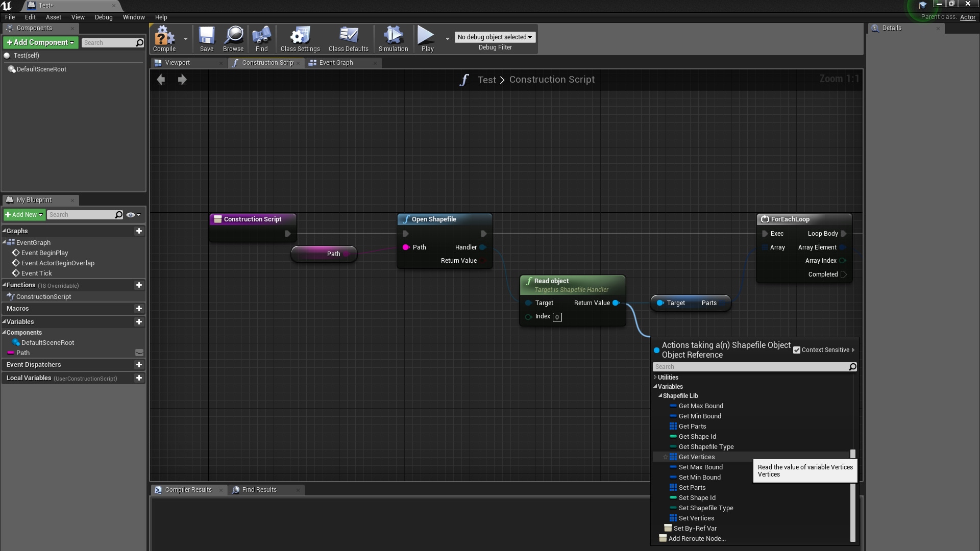Click Path pin on Open Shapefile node
Viewport: 980px width, 551px height.
(406, 247)
